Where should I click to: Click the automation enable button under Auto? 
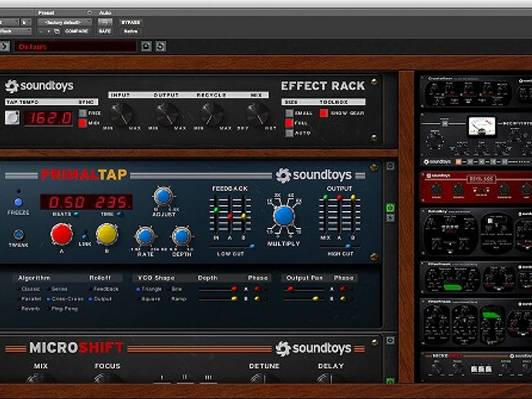coord(105,22)
